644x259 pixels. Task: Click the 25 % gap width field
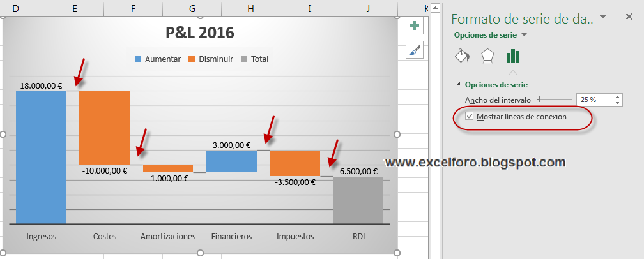(x=595, y=100)
